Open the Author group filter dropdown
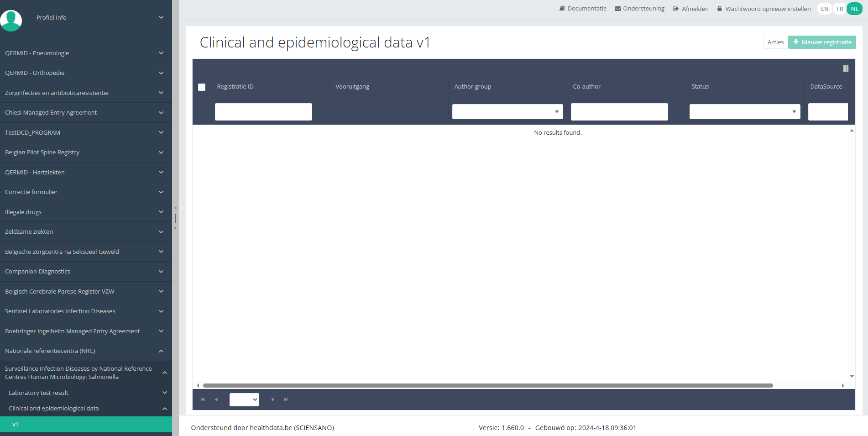868x436 pixels. point(507,112)
